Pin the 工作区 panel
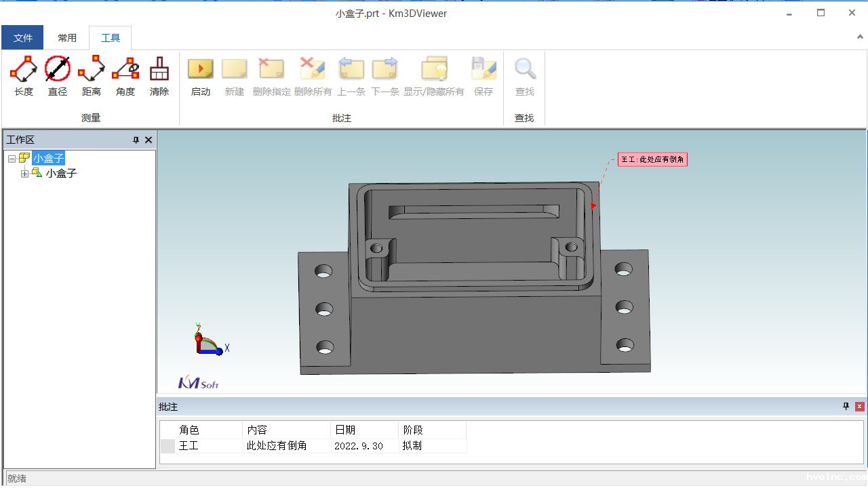 coord(136,140)
